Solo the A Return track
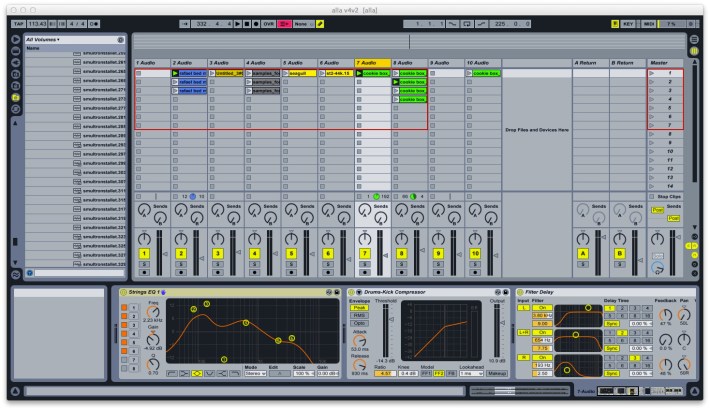The image size is (710, 410). click(x=583, y=264)
